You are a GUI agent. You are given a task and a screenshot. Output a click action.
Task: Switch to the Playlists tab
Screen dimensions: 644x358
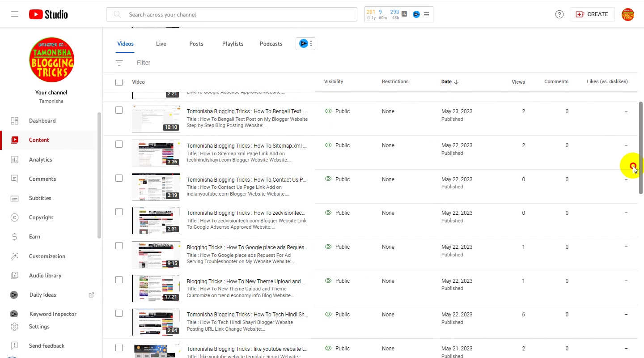(233, 43)
